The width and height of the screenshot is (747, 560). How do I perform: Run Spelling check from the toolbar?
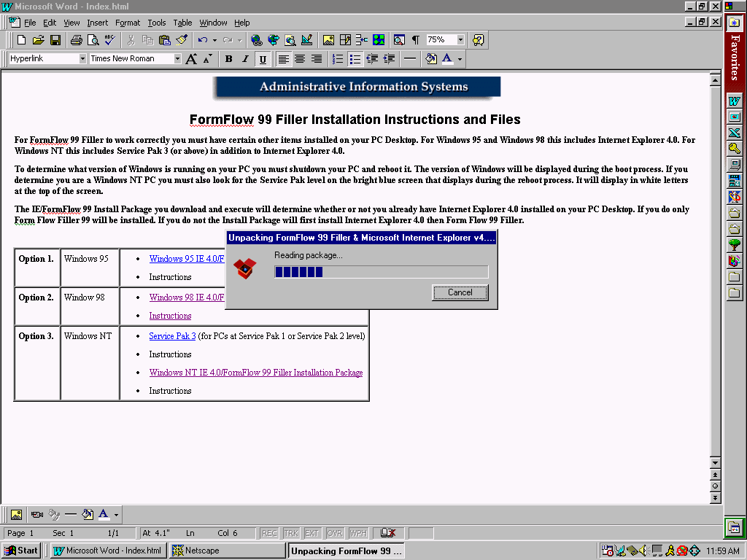109,40
